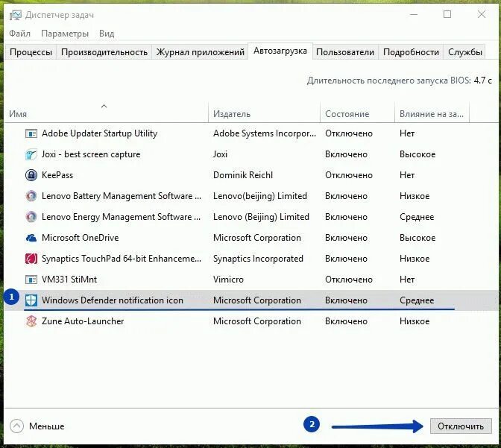Switch to the Производительность tab

coord(104,52)
